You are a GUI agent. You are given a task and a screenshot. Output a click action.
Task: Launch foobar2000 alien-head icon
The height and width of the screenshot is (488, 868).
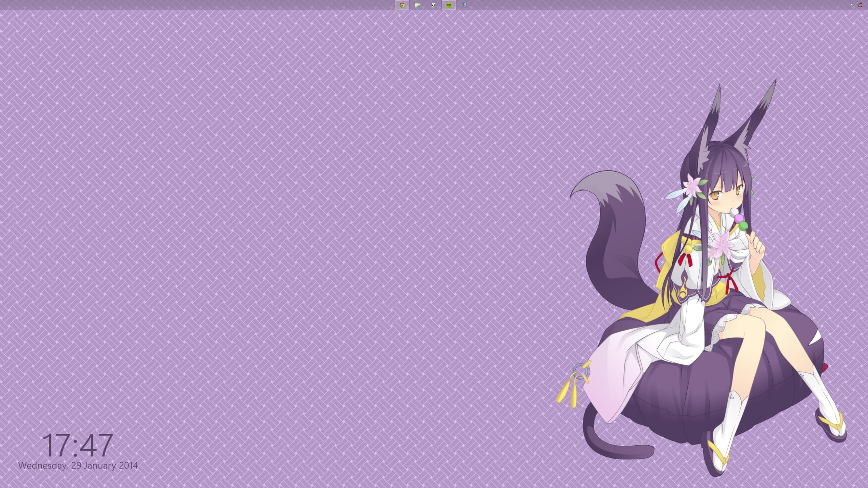pos(433,5)
